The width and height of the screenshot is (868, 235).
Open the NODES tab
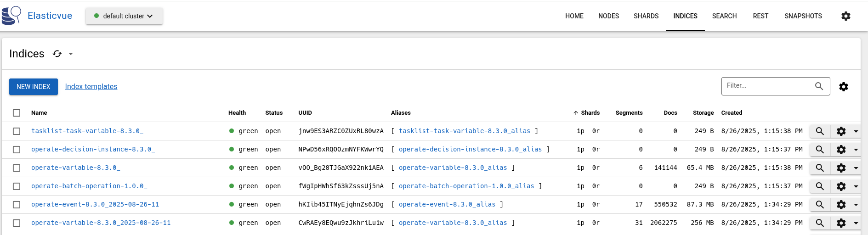[x=608, y=16]
